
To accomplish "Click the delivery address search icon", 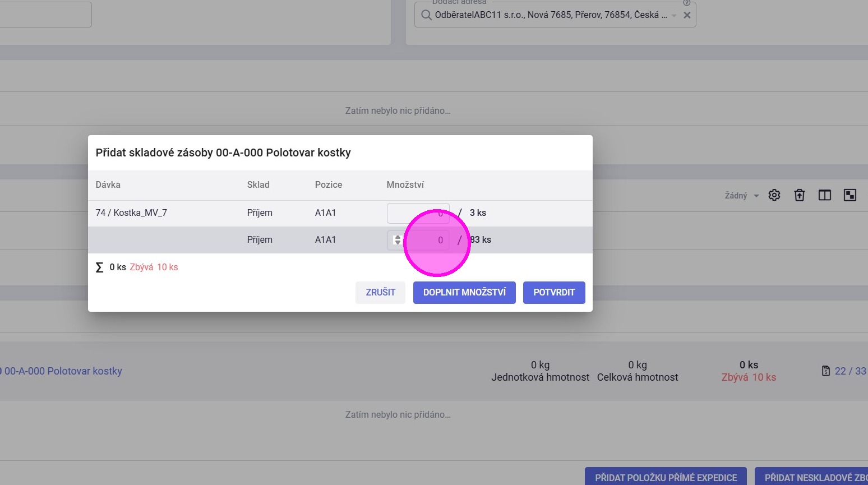I will (x=426, y=15).
